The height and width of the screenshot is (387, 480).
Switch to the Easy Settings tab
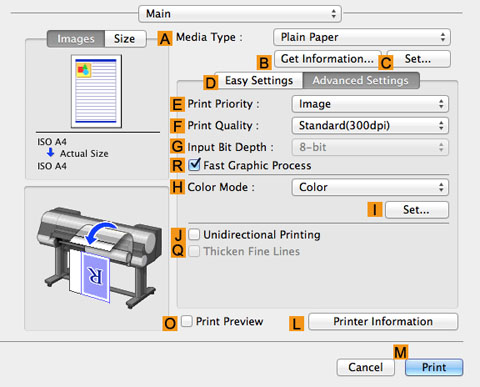[x=259, y=80]
